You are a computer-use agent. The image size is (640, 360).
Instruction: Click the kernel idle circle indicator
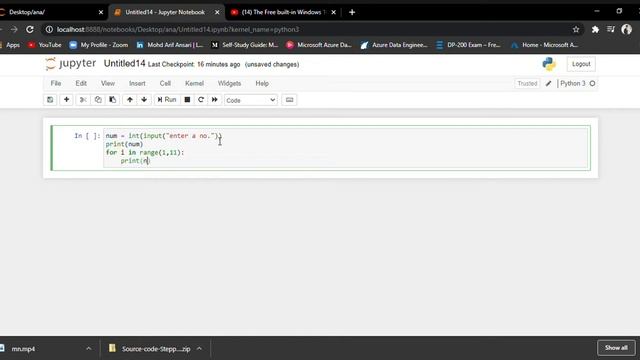point(592,83)
